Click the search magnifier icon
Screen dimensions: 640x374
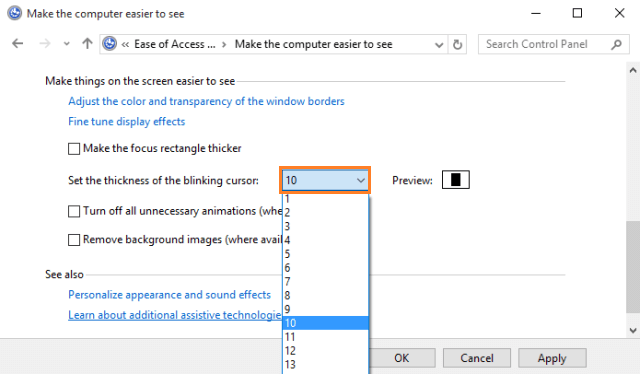click(x=616, y=44)
